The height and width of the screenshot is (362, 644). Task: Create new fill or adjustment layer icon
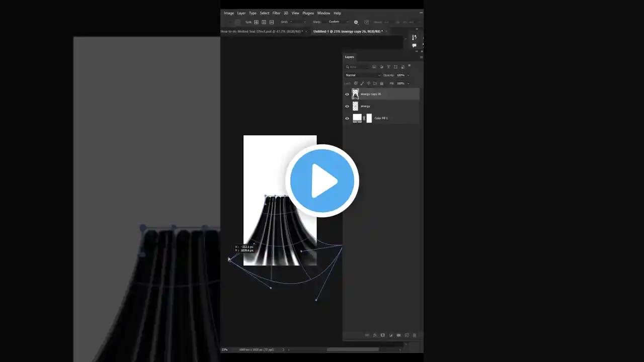[390, 335]
